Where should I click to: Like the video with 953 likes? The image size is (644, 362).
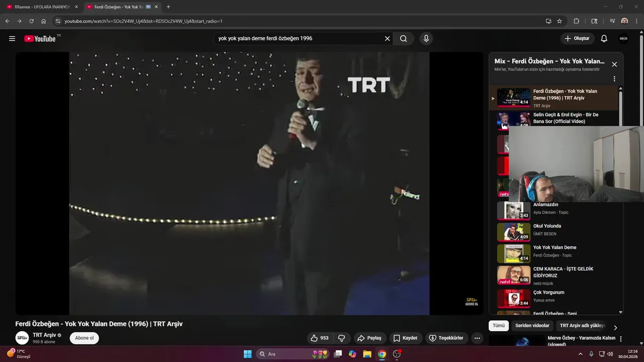(x=319, y=338)
